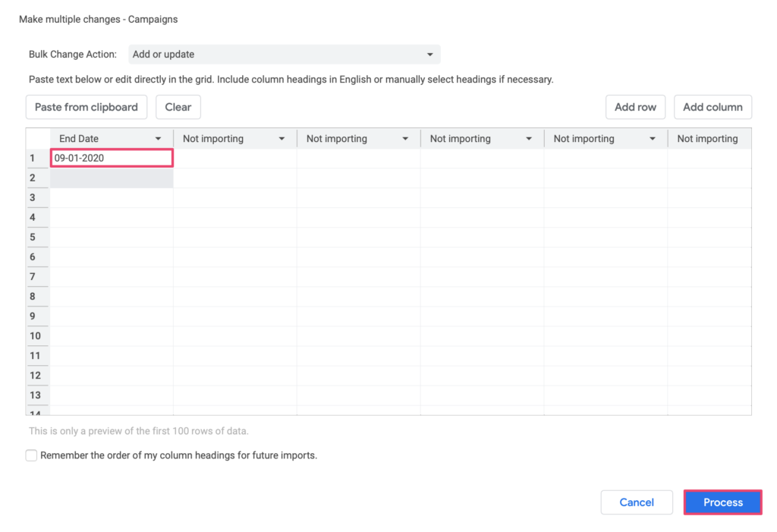Click the empty cell in row 2 under End Date
The image size is (777, 532).
pos(111,178)
